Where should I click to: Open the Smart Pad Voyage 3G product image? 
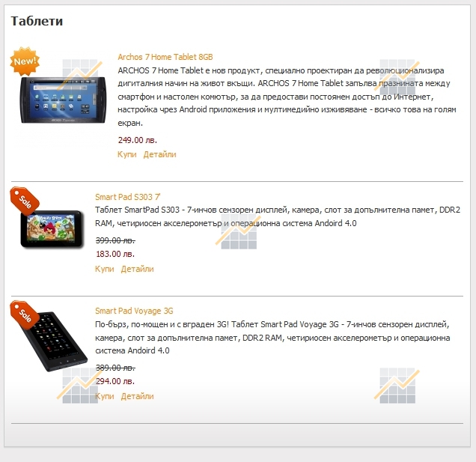[55, 341]
